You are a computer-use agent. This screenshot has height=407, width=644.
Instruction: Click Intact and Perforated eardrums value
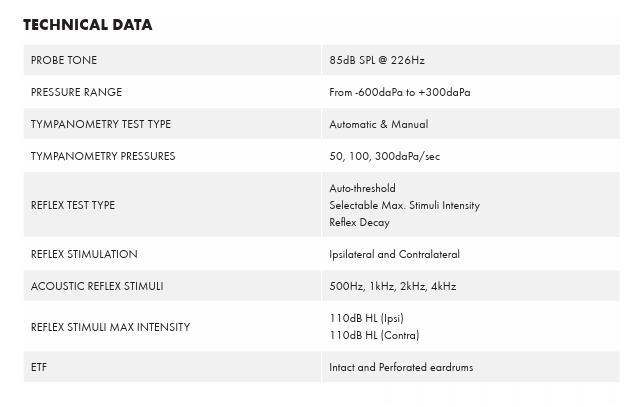pos(401,367)
